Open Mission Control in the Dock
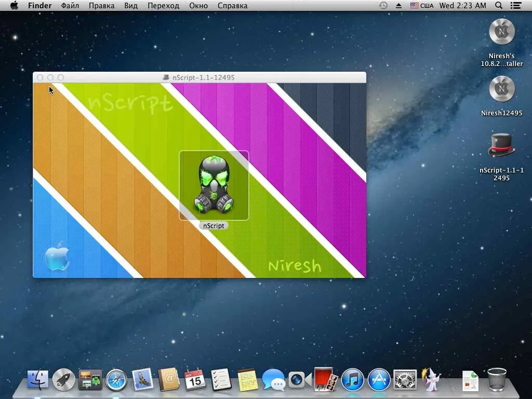Viewport: 532px width, 399px height. click(90, 379)
